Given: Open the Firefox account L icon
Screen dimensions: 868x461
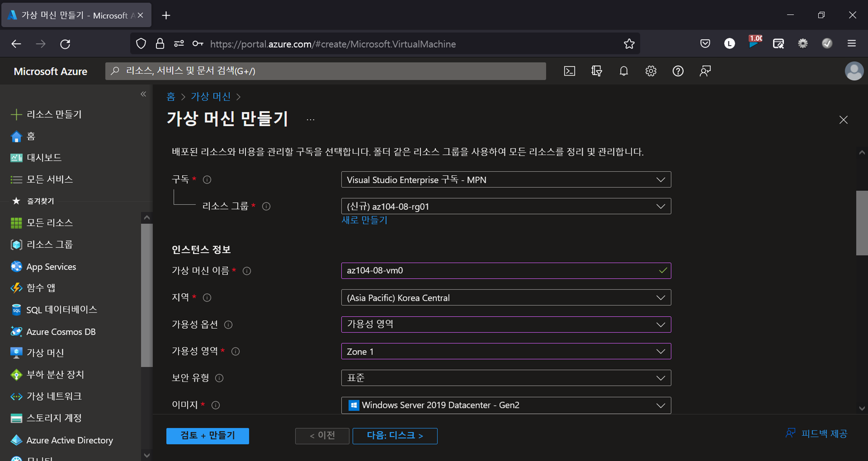Looking at the screenshot, I should [730, 44].
